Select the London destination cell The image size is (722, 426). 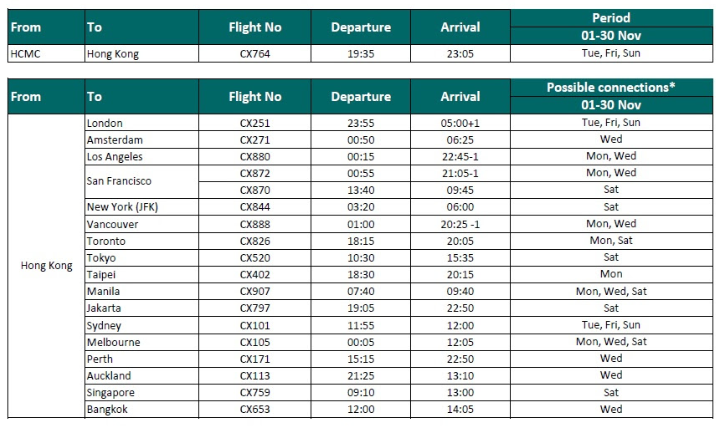tap(141, 123)
